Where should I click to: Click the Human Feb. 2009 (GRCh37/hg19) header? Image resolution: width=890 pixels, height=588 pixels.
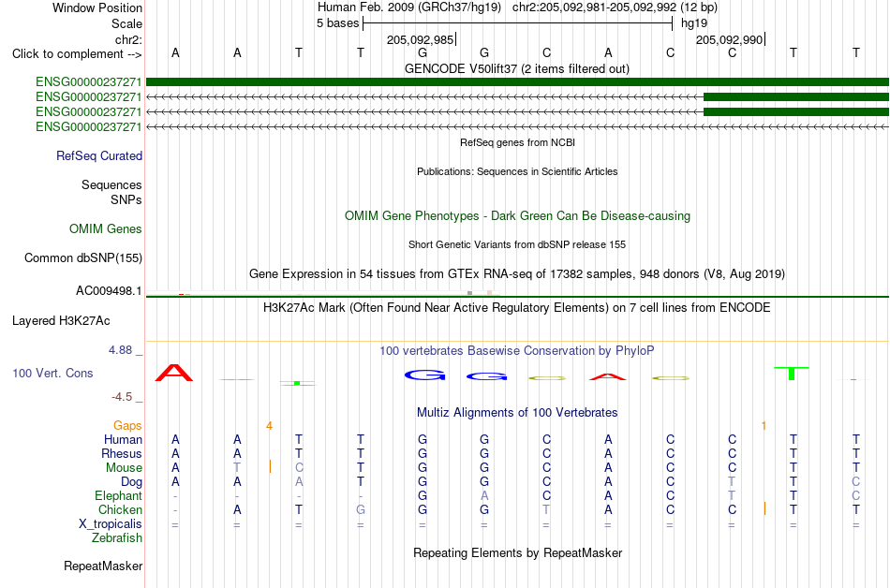pyautogui.click(x=409, y=7)
